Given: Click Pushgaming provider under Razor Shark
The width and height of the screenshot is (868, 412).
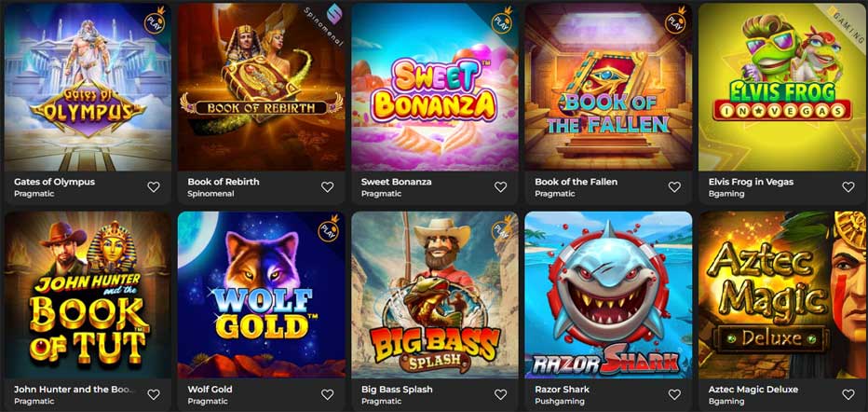Looking at the screenshot, I should (x=559, y=401).
